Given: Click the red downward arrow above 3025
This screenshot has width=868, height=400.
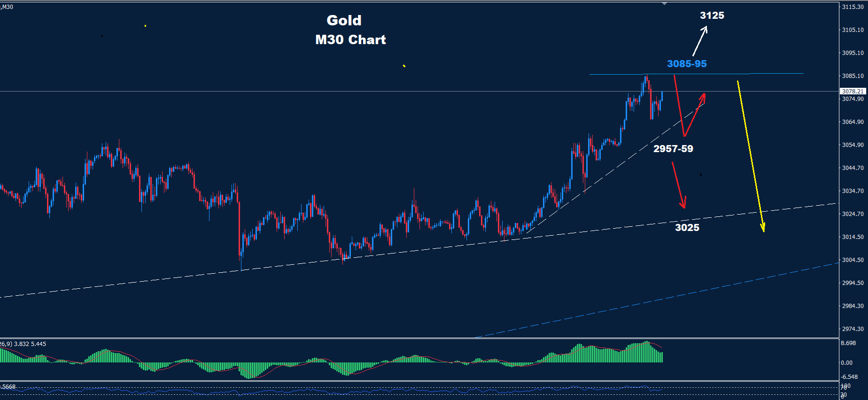Looking at the screenshot, I should pyautogui.click(x=678, y=185).
